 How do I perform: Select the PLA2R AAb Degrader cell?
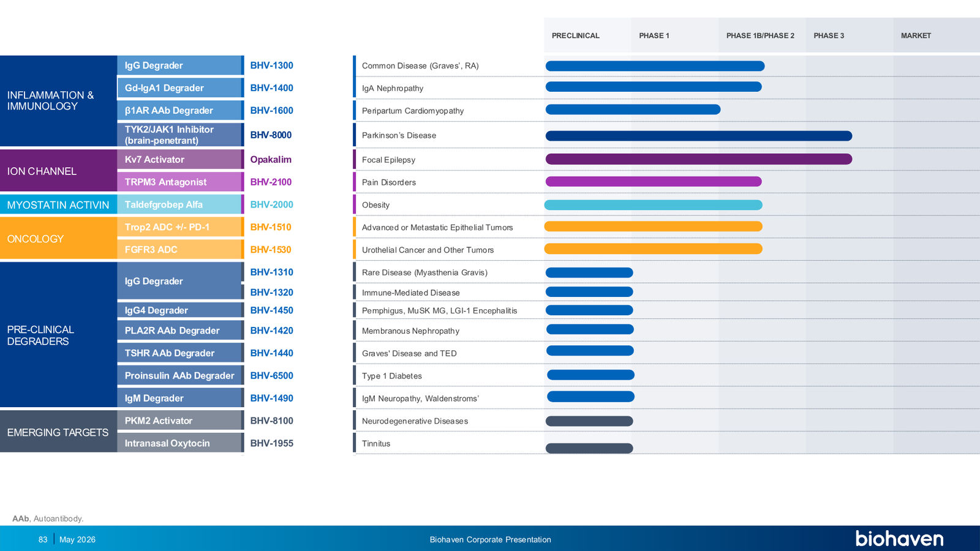(x=180, y=331)
